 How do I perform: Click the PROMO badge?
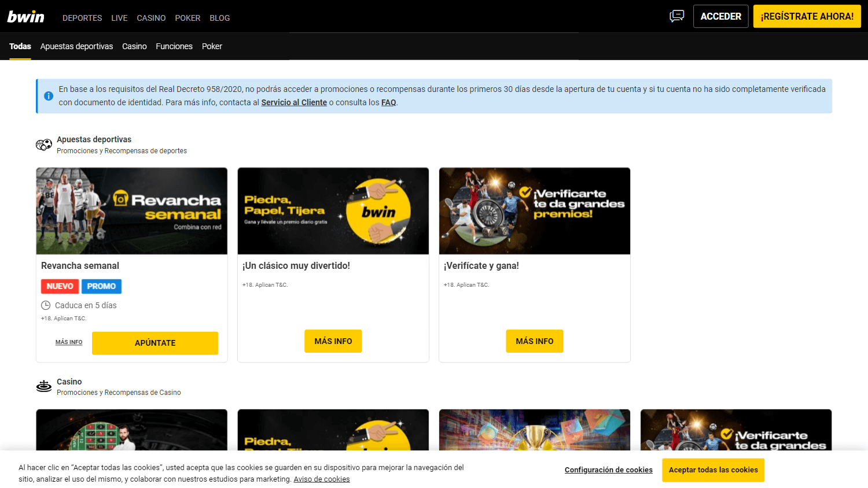101,286
